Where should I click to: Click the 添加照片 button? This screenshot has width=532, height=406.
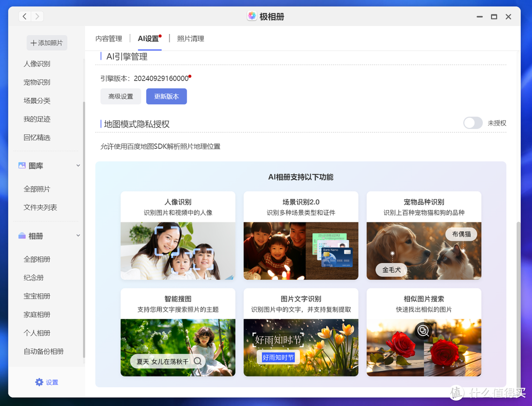coord(47,43)
